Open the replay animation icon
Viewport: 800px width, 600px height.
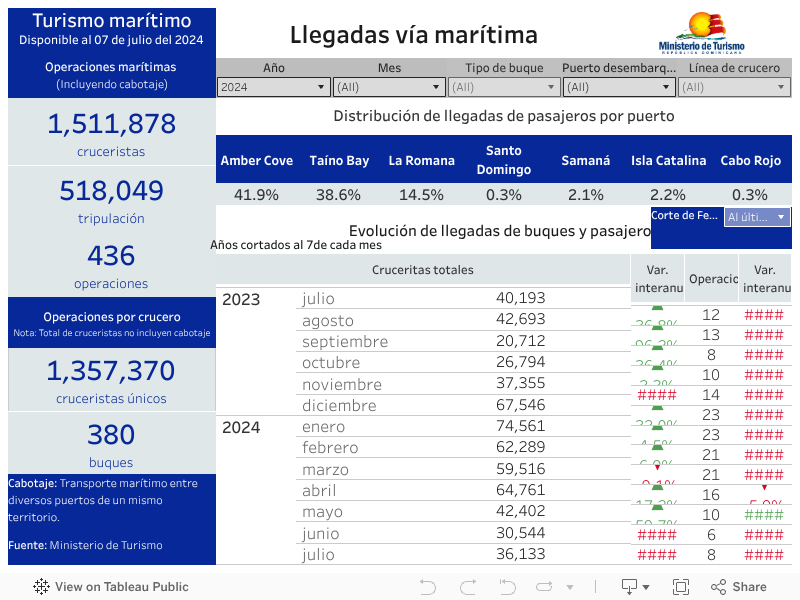[545, 587]
